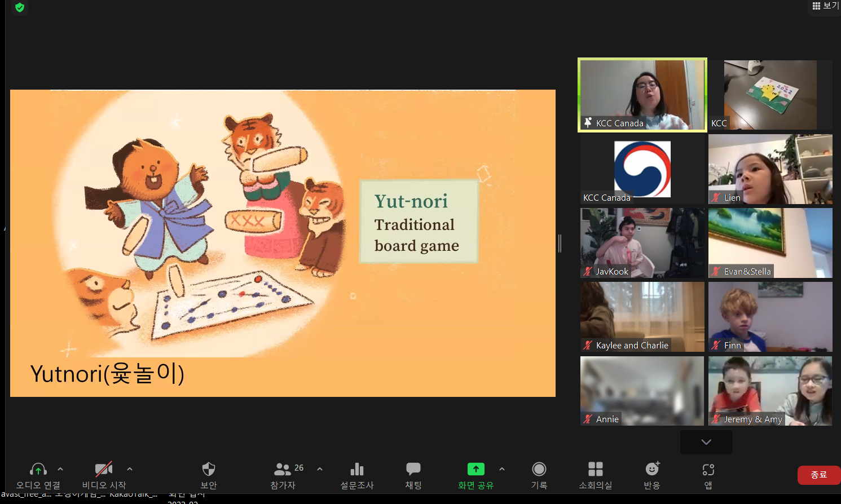841x504 pixels.
Task: Open Reactions (반응) smiley icon
Action: pos(652,469)
